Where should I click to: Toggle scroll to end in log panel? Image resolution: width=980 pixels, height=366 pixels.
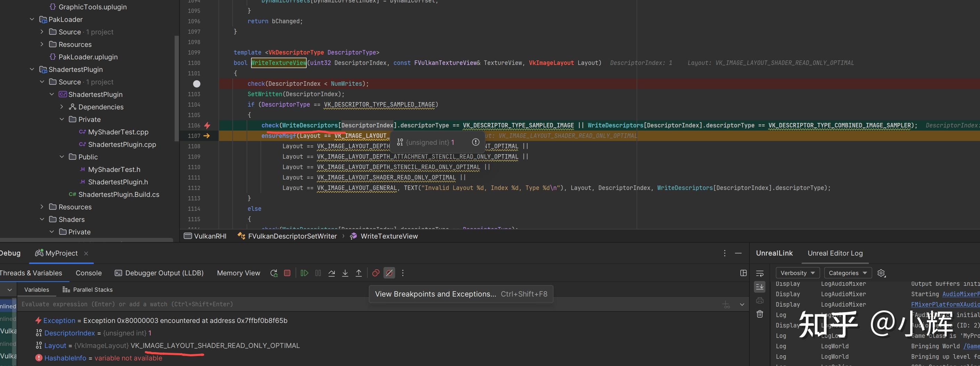point(760,286)
